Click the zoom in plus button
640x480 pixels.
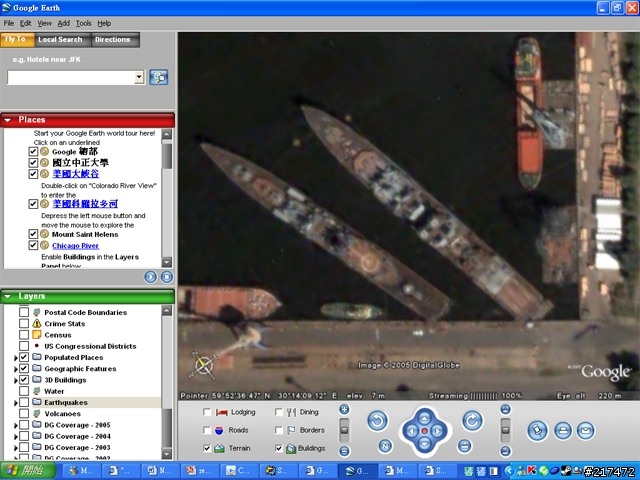point(344,409)
